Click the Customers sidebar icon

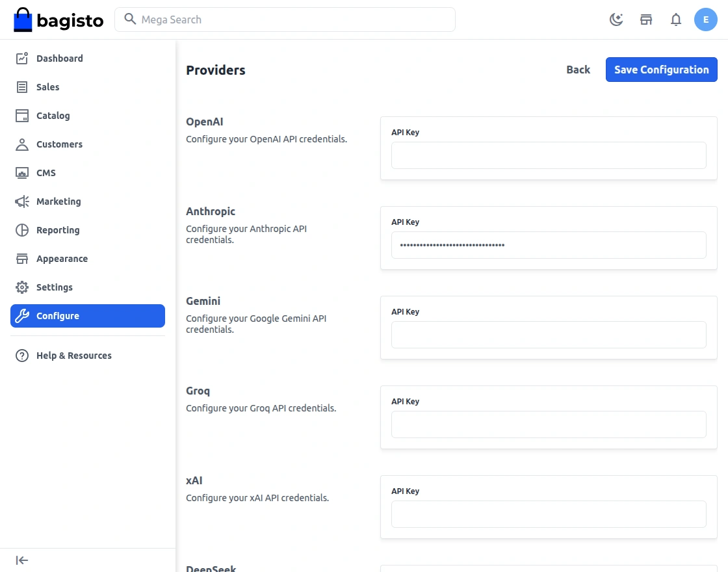22,144
